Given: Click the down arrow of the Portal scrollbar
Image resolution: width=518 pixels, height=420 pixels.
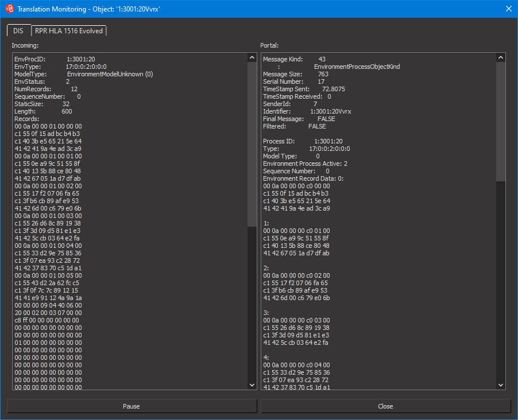Looking at the screenshot, I should pos(500,385).
